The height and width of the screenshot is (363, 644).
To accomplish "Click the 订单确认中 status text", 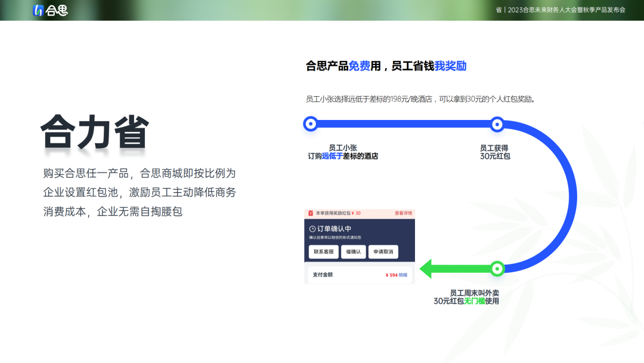I will (x=334, y=229).
